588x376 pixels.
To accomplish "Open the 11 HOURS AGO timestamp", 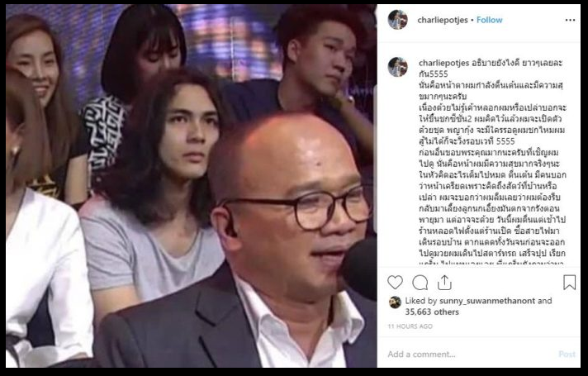I will click(x=410, y=326).
